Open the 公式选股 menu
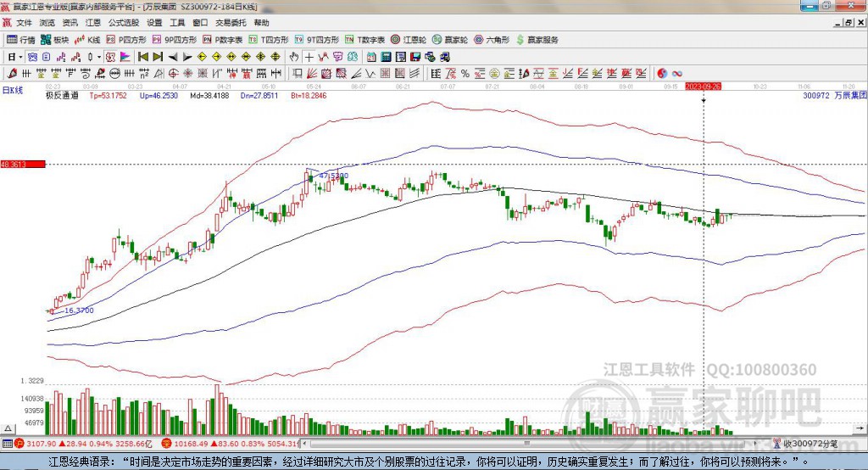 [x=124, y=23]
